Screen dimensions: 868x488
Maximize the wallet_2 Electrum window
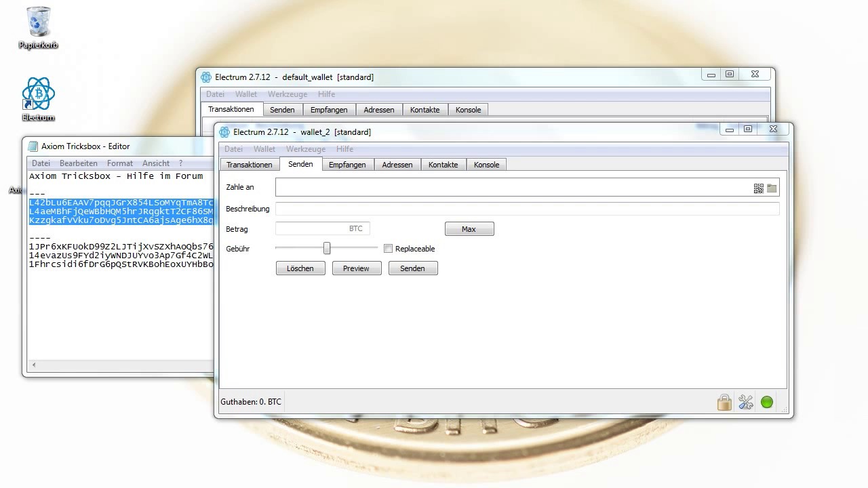click(748, 129)
